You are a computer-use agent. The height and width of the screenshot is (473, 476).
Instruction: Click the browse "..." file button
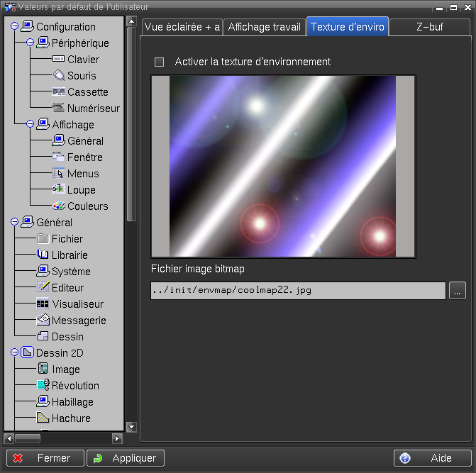point(458,291)
